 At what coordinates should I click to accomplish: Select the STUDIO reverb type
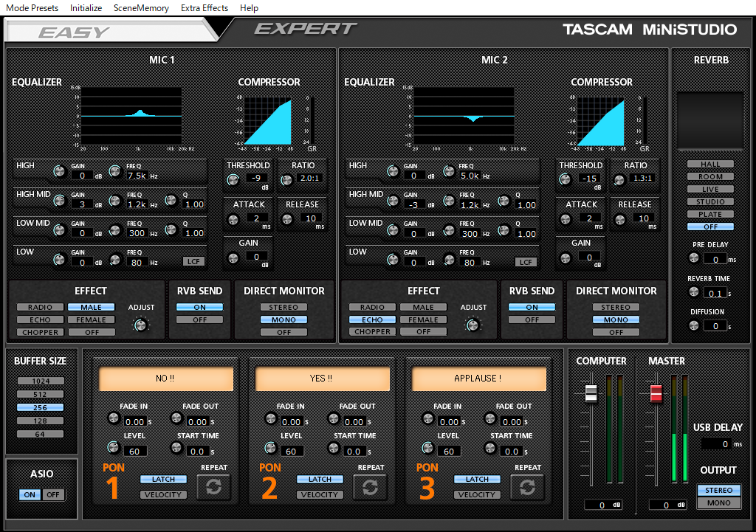711,202
